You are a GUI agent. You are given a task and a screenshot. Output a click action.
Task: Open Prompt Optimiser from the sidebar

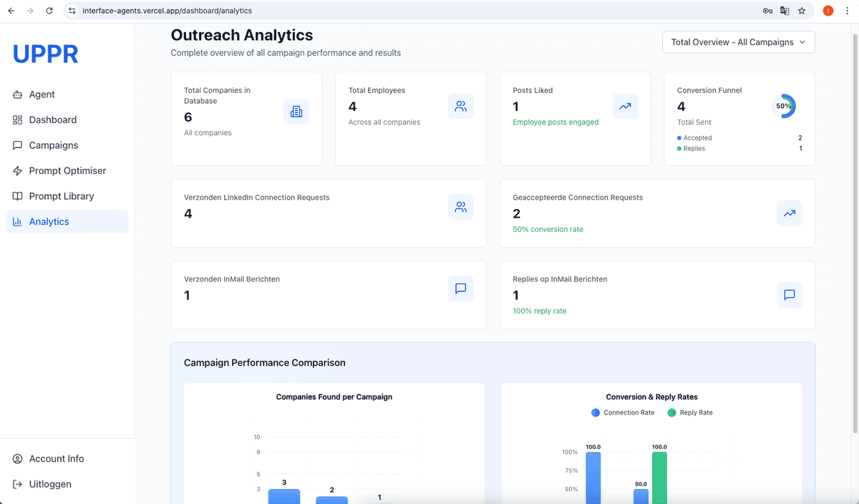[67, 170]
